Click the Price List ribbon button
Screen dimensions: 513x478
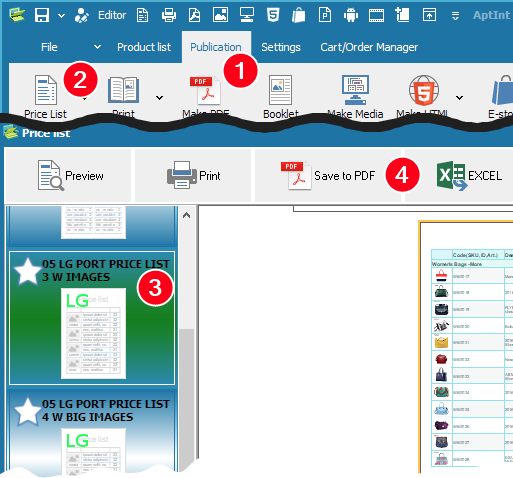(46, 96)
